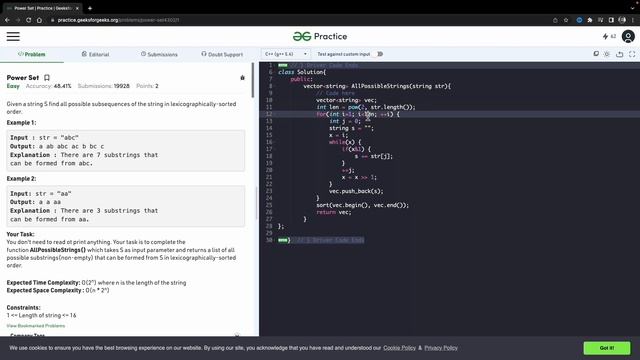Click the 'Submissions: 19928' text
The height and width of the screenshot is (360, 640).
click(x=104, y=86)
